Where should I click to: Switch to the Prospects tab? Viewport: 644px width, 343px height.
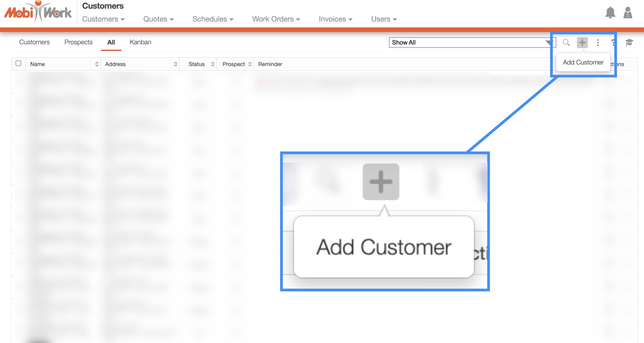click(x=78, y=42)
